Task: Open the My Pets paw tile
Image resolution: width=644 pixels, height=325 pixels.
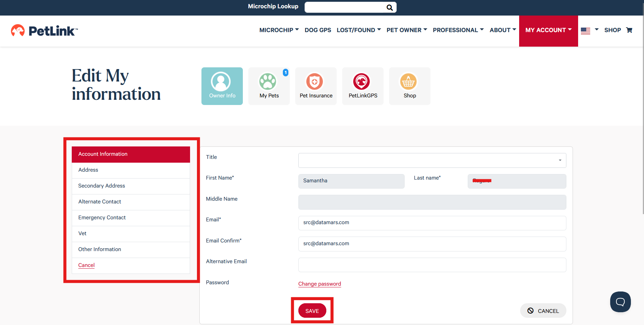Action: 269,86
